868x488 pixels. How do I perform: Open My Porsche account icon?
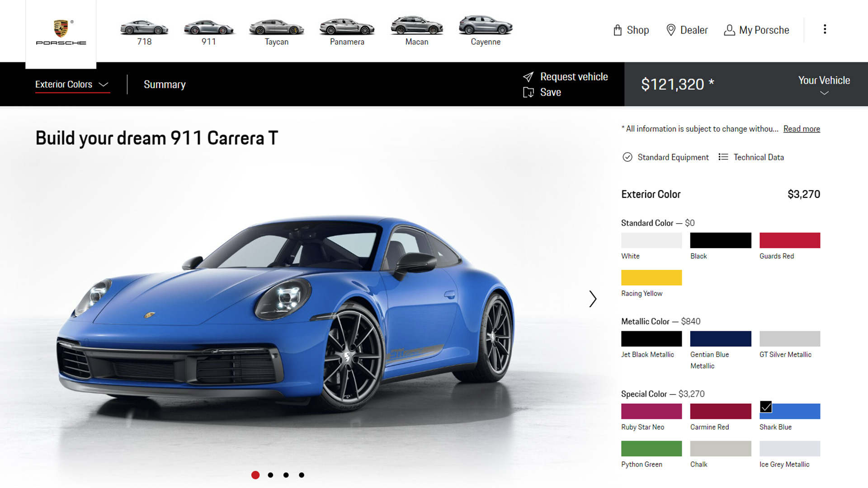tap(729, 30)
